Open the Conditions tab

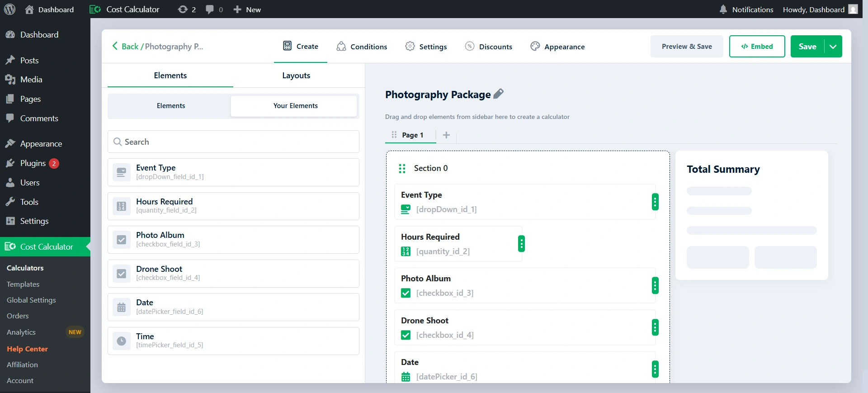tap(362, 47)
